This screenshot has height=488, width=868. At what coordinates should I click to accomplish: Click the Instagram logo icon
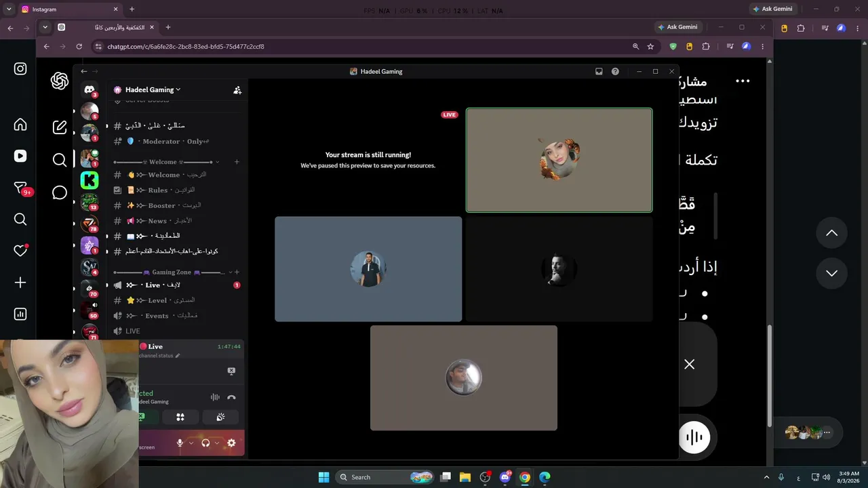(20, 68)
